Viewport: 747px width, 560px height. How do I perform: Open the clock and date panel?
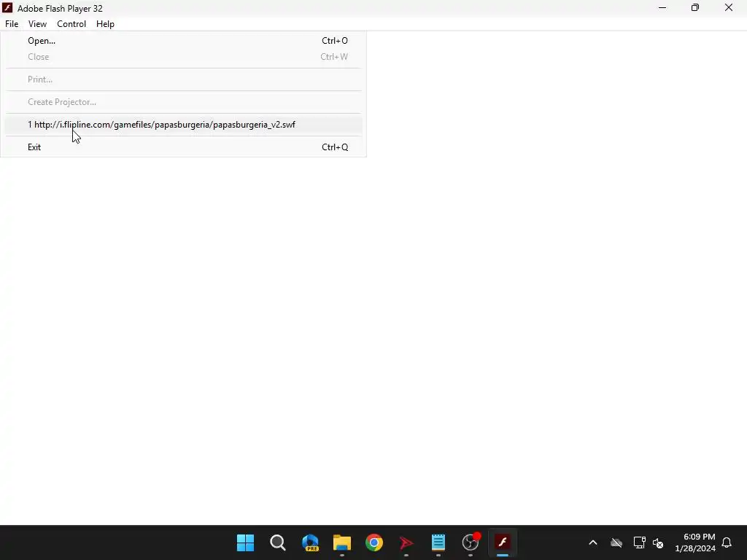point(695,542)
